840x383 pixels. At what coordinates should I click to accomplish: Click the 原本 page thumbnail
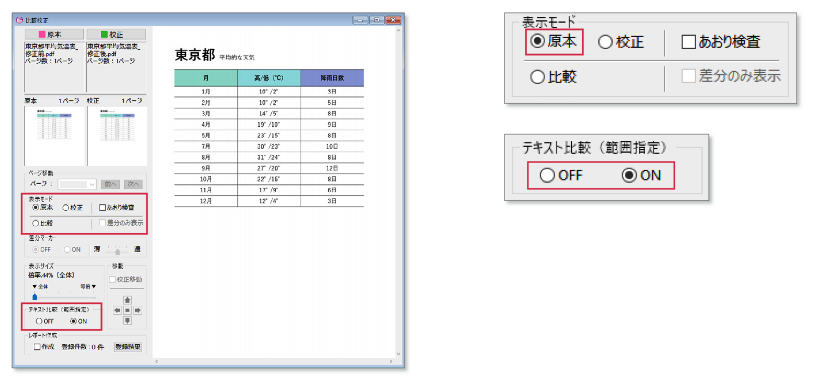click(54, 136)
